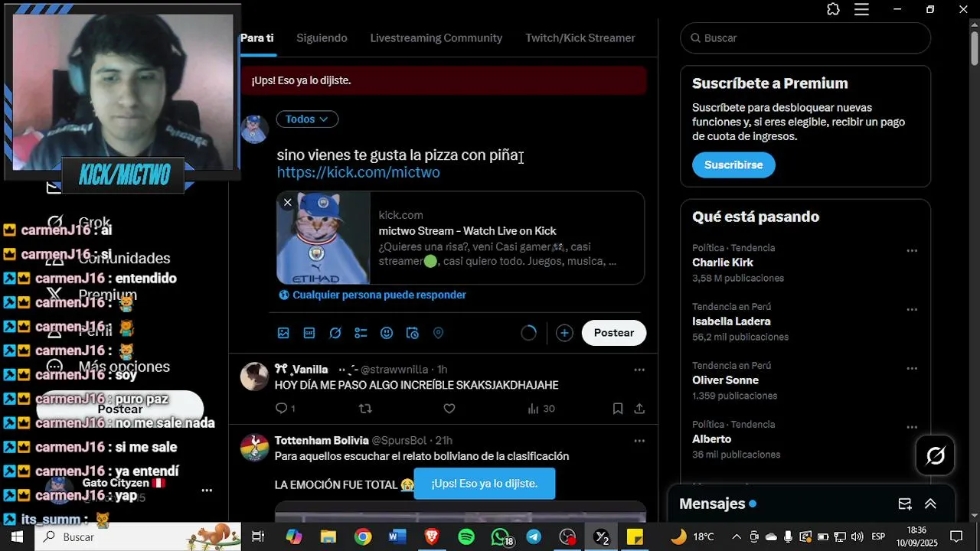Open the volume control in system tray
This screenshot has width=980, height=551.
[857, 537]
